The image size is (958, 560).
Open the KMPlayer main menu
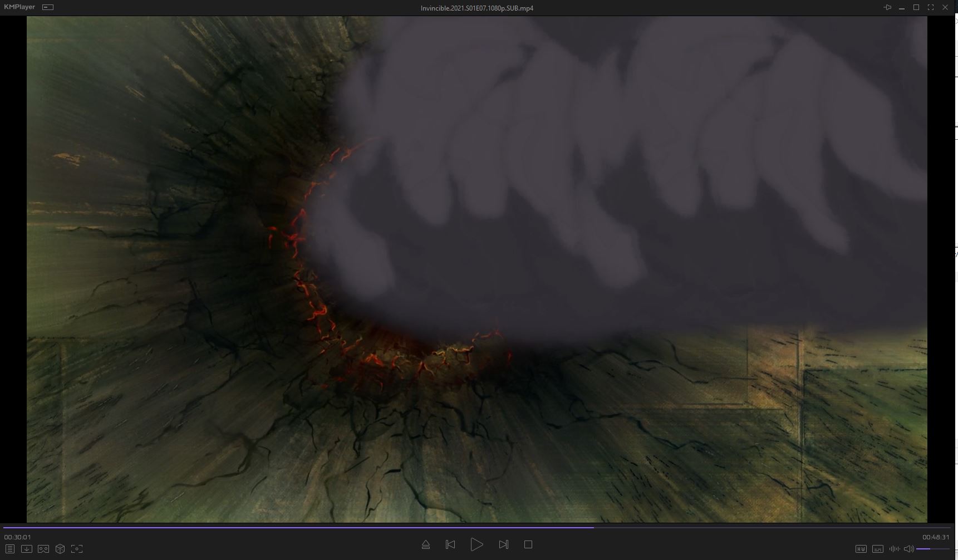pos(19,7)
